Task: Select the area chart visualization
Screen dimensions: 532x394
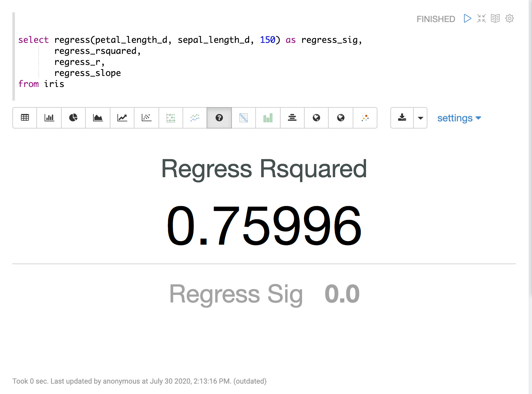Action: pos(97,118)
